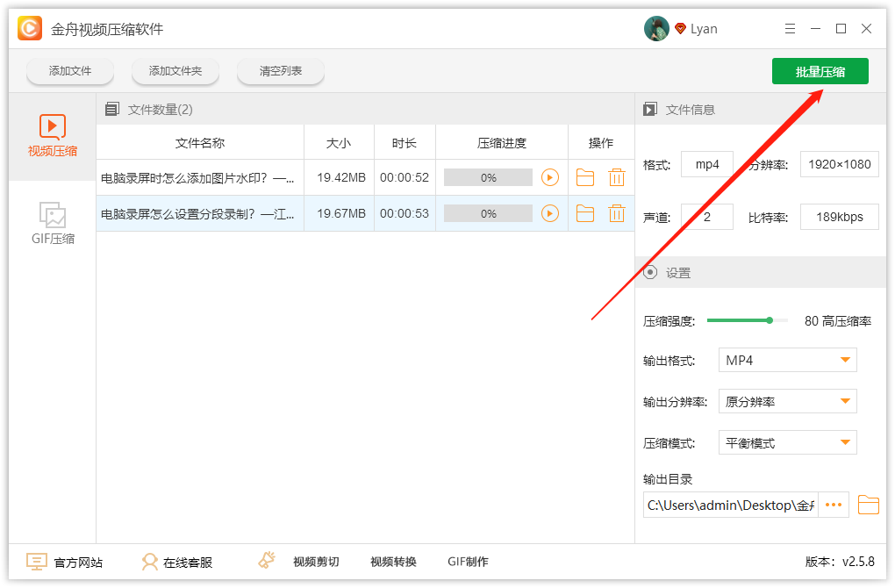Click the output directory path field

pyautogui.click(x=731, y=505)
